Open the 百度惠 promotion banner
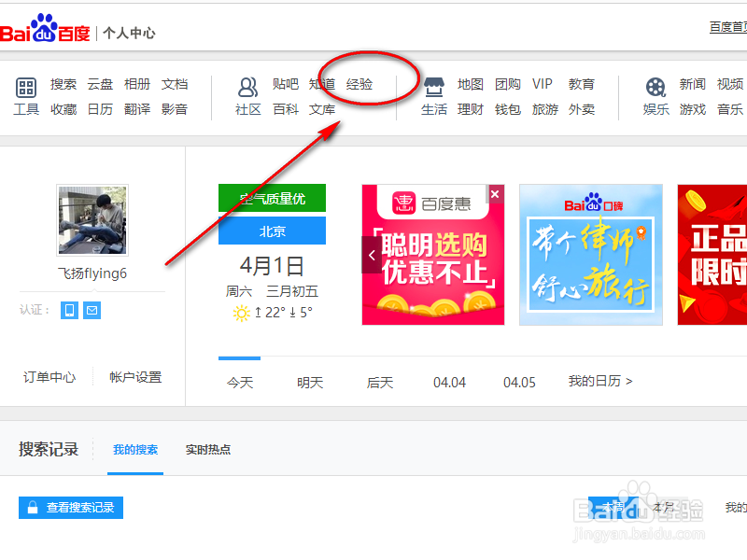747x560 pixels. click(x=433, y=255)
